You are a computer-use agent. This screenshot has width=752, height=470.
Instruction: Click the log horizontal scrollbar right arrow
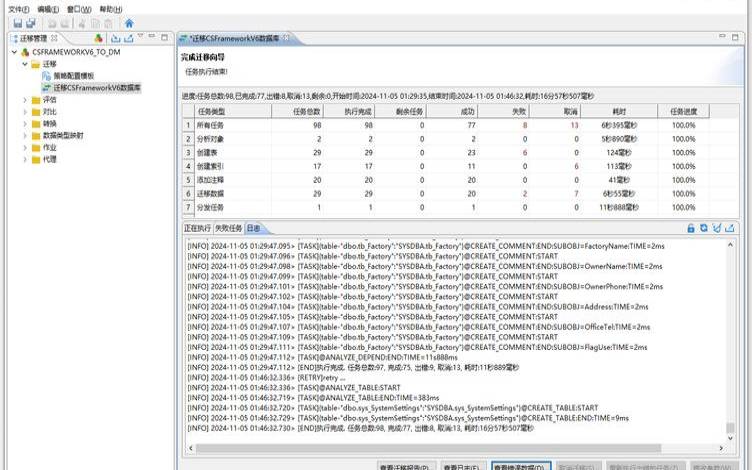(x=721, y=448)
